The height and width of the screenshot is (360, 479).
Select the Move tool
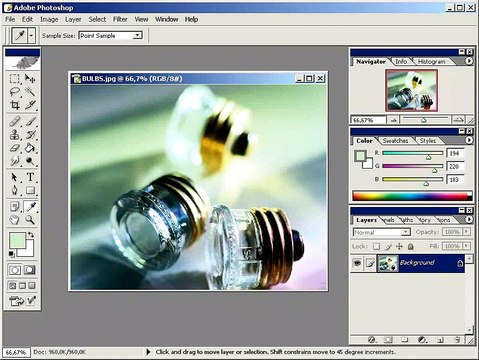30,79
